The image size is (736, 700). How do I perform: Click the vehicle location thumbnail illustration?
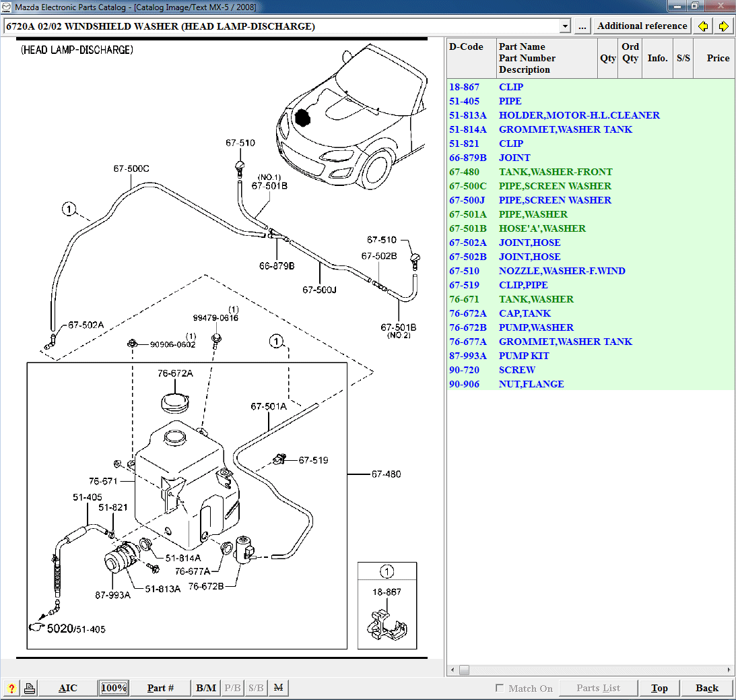pyautogui.click(x=351, y=117)
